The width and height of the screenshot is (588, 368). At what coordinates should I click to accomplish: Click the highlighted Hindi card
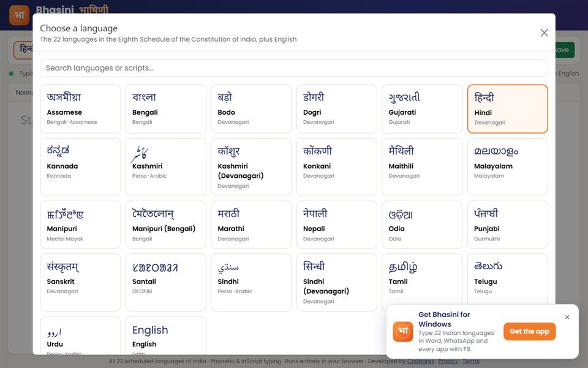click(x=507, y=109)
